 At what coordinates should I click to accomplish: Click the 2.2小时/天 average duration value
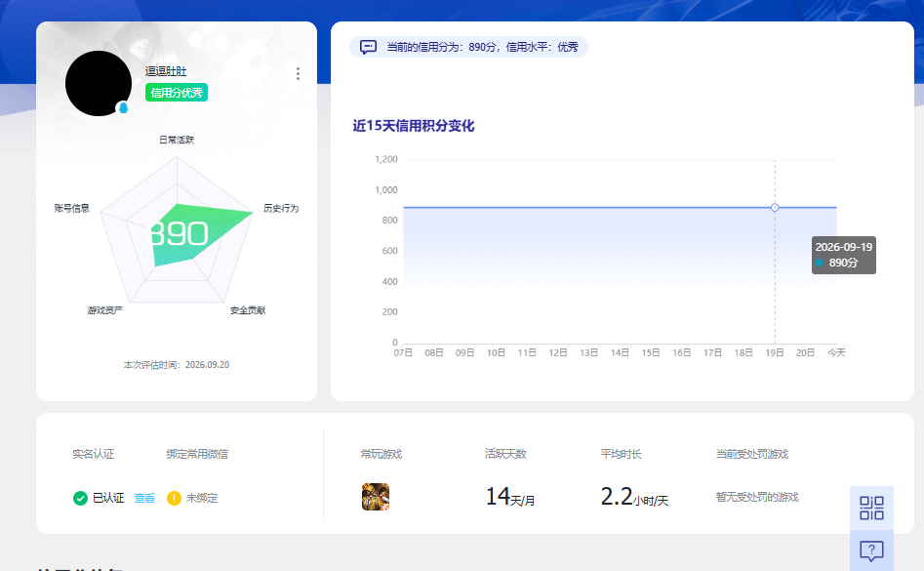pyautogui.click(x=634, y=497)
